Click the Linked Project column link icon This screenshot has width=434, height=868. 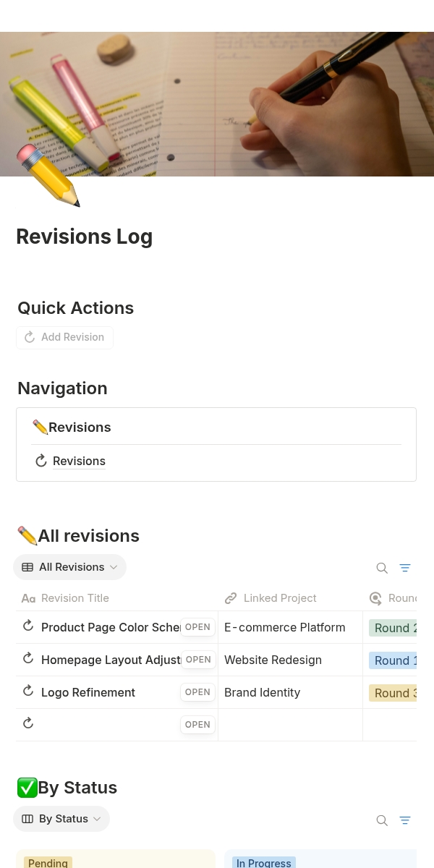coord(231,598)
